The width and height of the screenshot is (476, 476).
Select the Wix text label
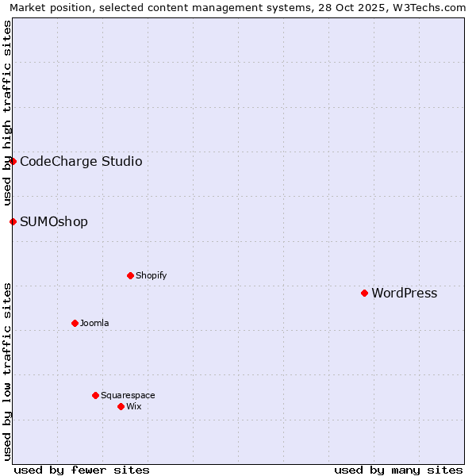pyautogui.click(x=133, y=406)
